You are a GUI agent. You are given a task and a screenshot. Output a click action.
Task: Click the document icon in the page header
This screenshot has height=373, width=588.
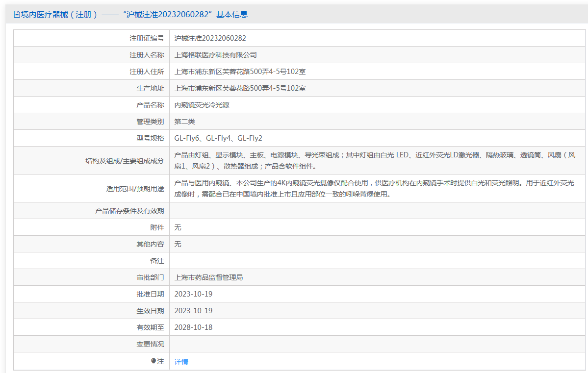[x=17, y=15]
